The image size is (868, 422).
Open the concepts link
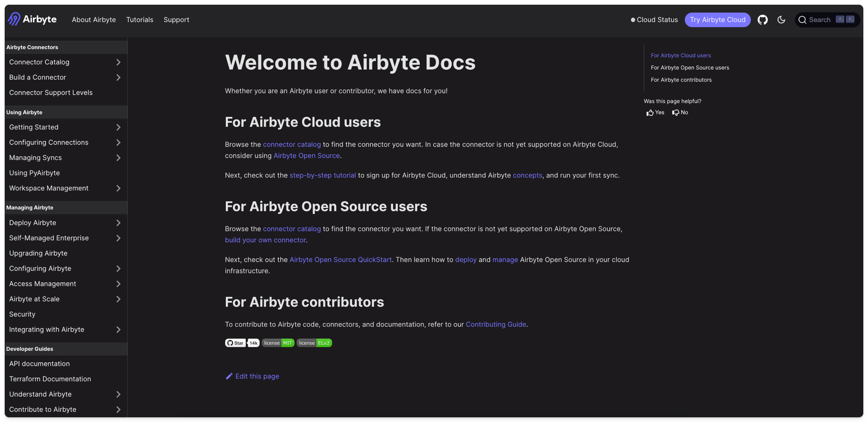coord(527,175)
